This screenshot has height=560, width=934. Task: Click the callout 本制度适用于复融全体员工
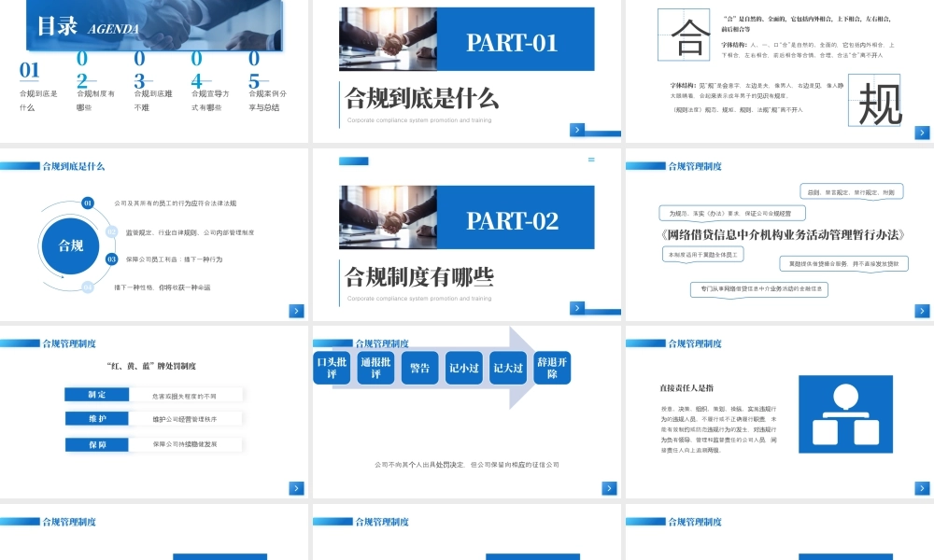point(703,254)
